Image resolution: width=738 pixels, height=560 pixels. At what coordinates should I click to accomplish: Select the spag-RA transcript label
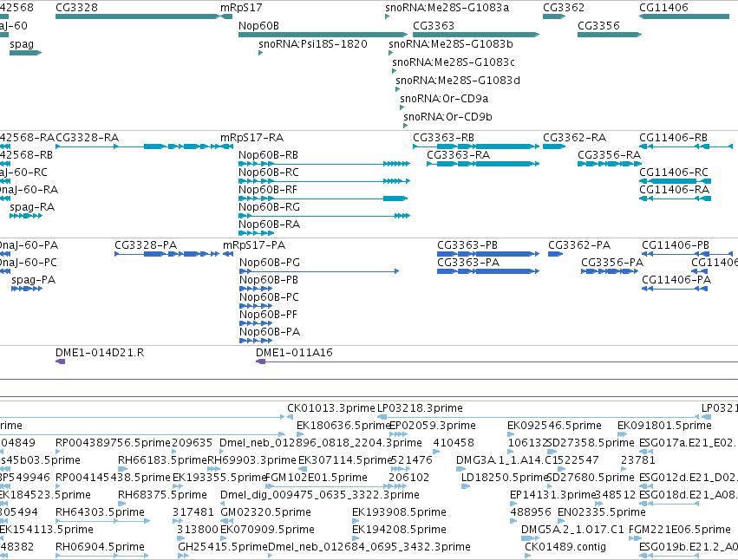(x=32, y=206)
